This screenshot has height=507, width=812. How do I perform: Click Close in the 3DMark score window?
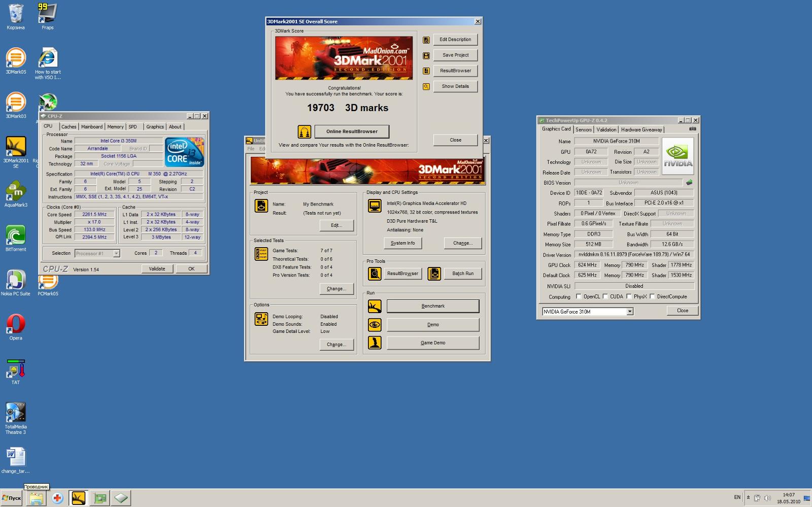coord(455,140)
